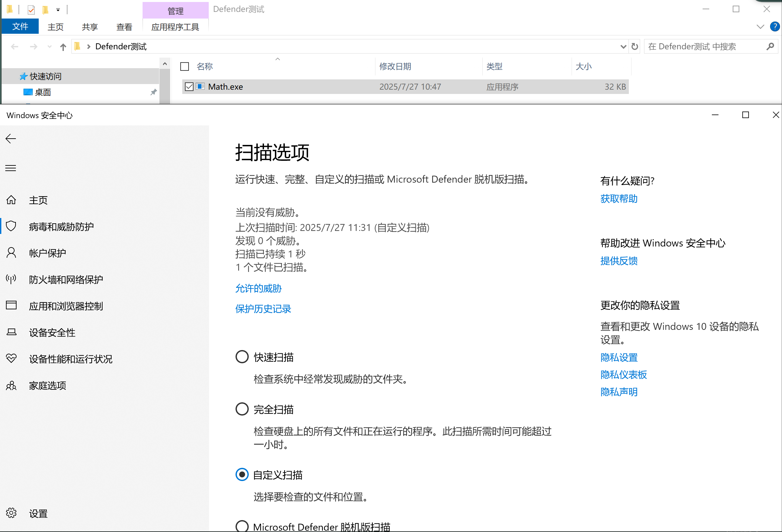The image size is (782, 532).
Task: Open device performance and health heart icon
Action: point(11,358)
